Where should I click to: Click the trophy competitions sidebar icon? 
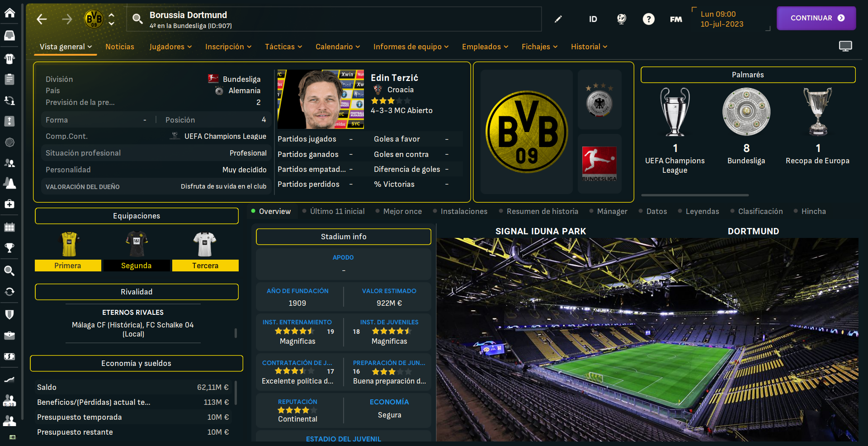click(x=9, y=247)
